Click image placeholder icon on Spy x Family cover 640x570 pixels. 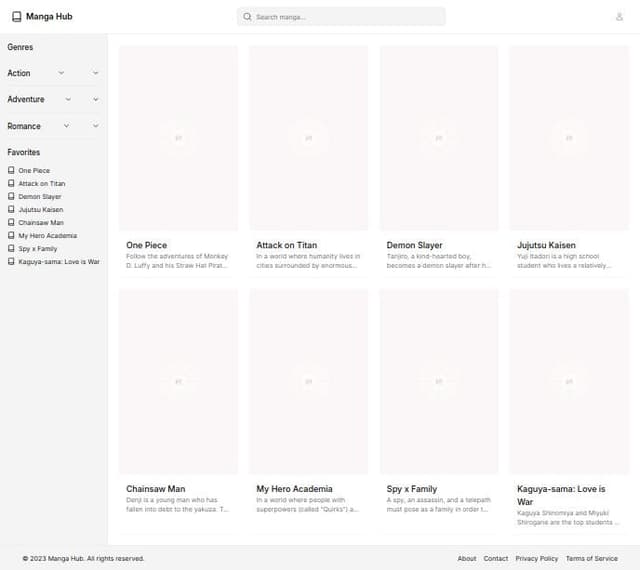439,381
